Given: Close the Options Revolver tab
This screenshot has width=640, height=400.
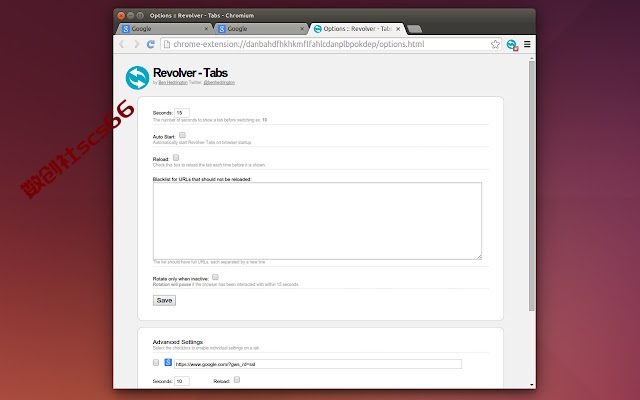Looking at the screenshot, I should tap(398, 29).
